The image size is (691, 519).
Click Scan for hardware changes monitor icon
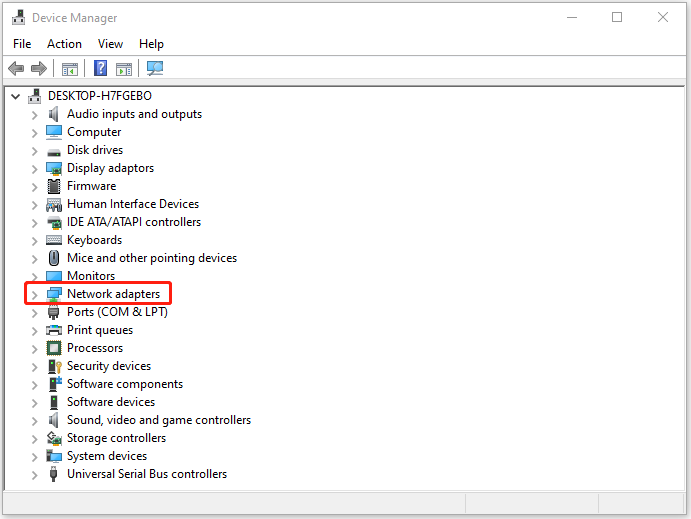pyautogui.click(x=155, y=68)
